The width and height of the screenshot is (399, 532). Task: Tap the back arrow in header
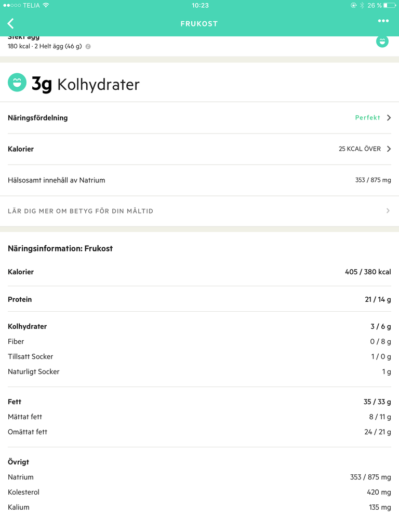coord(10,23)
